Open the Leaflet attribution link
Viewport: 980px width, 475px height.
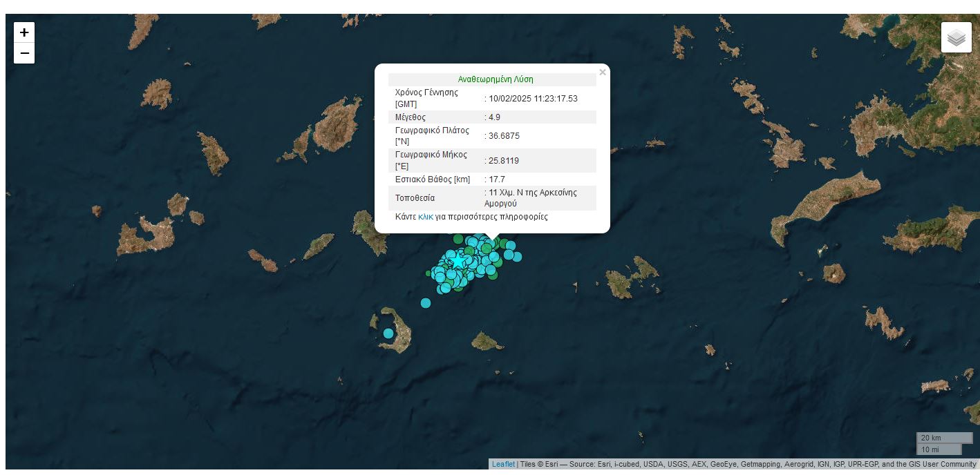tap(503, 465)
